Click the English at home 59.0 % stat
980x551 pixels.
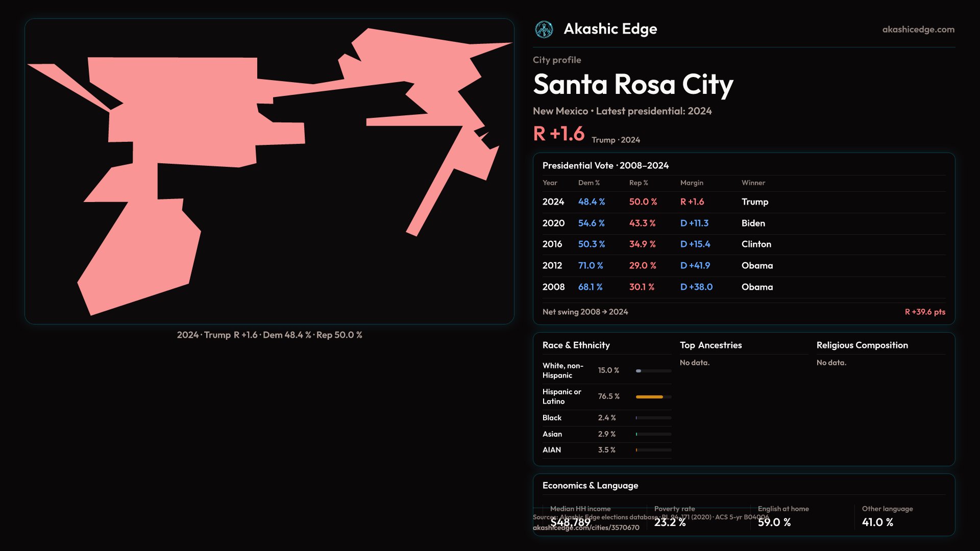(x=774, y=522)
